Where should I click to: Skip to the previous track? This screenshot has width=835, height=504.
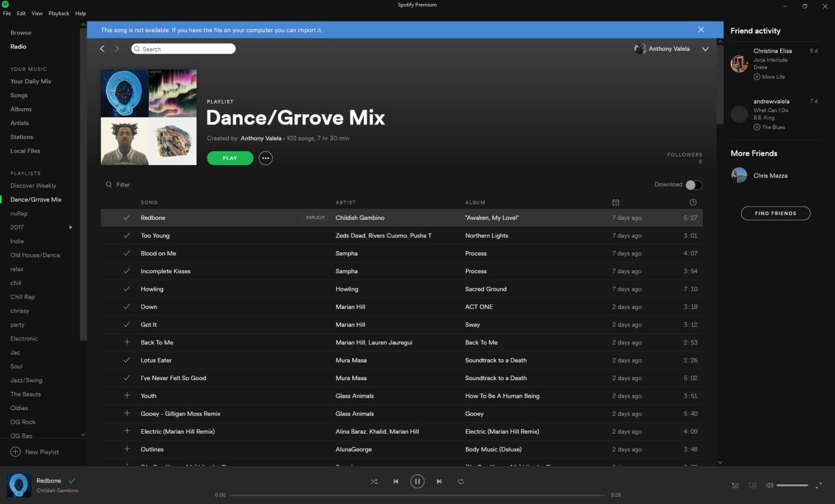coord(396,482)
